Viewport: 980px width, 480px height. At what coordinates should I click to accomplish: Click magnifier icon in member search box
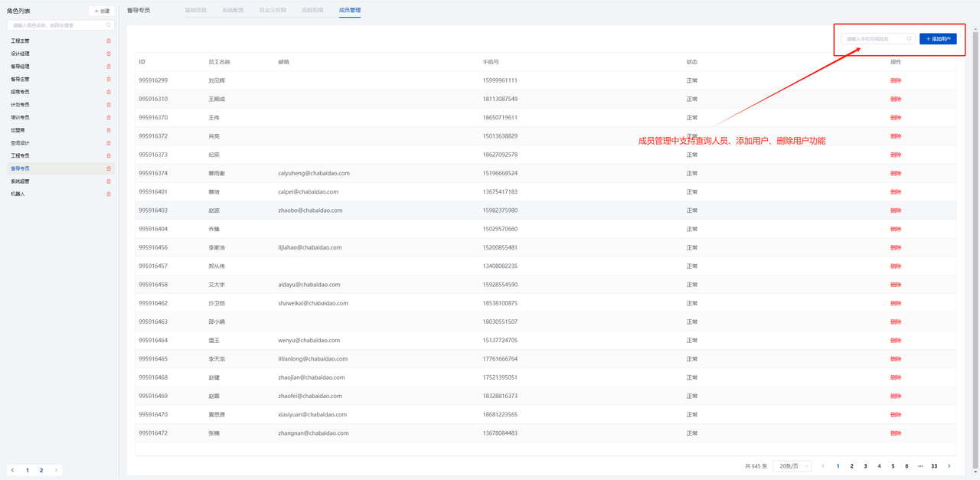coord(910,39)
